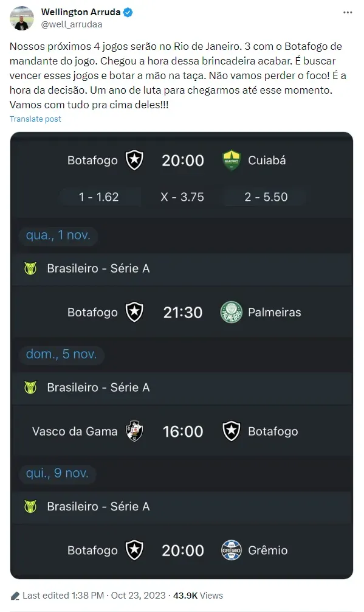Click the 43.9K Views count
Viewport: 364px width, 612px height.
198,596
